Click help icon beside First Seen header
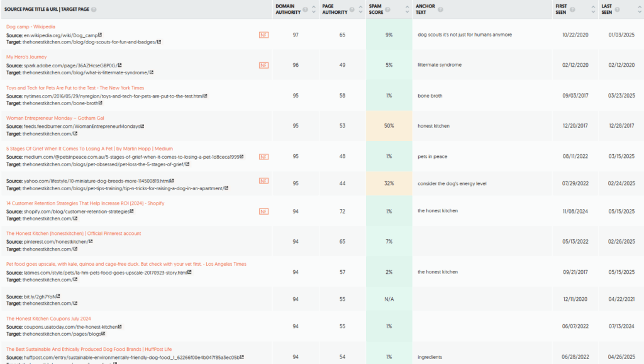The height and width of the screenshot is (364, 644). click(572, 9)
